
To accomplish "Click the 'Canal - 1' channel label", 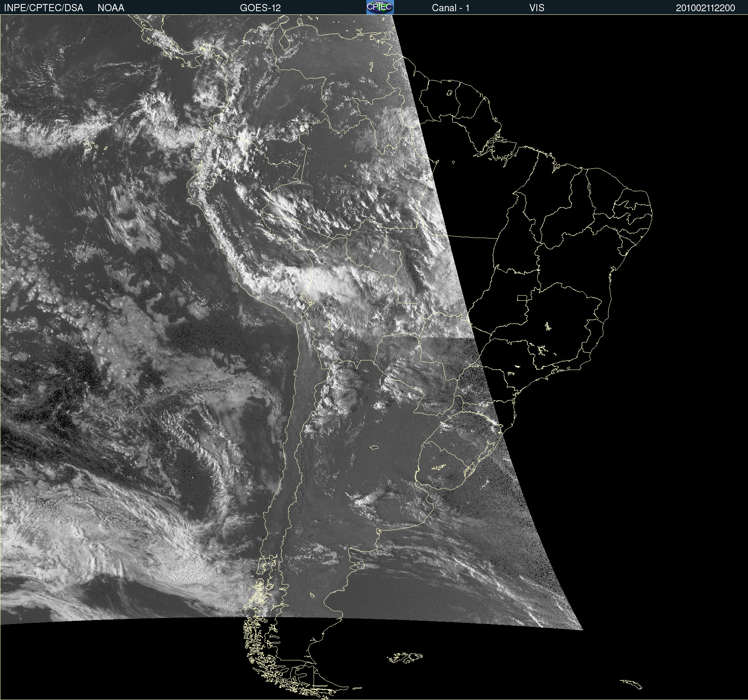I will tap(451, 8).
